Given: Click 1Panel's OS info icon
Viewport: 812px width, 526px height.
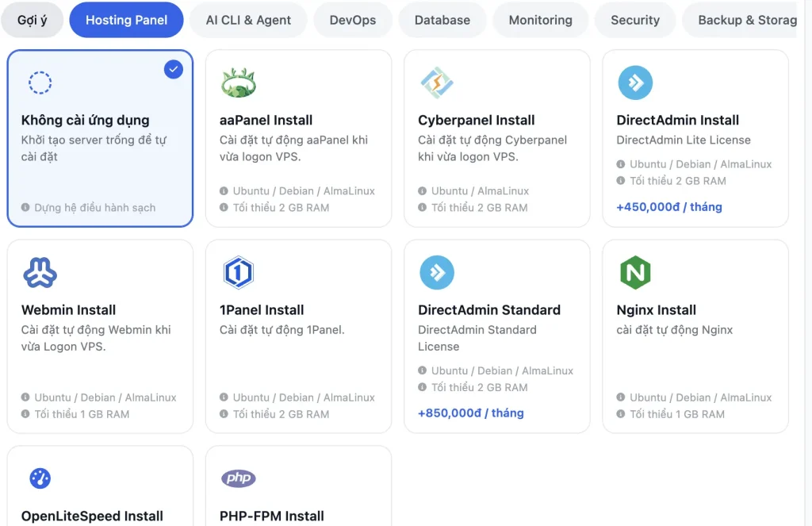Looking at the screenshot, I should coord(224,397).
